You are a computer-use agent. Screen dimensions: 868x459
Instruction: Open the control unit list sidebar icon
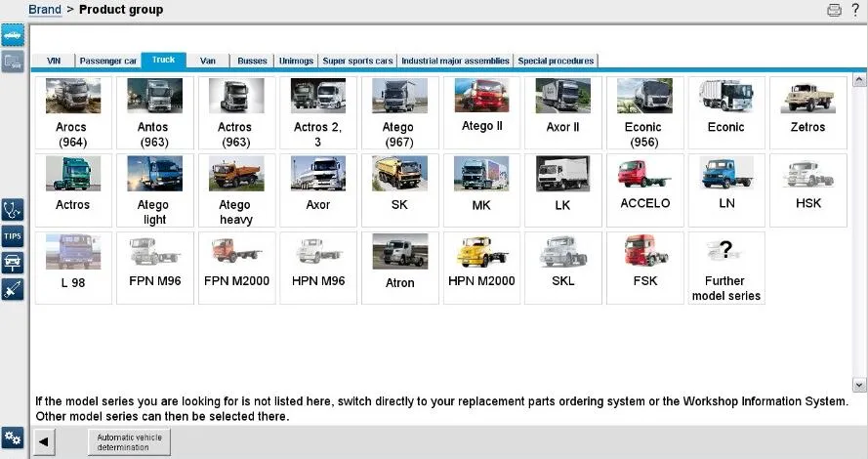pyautogui.click(x=12, y=61)
